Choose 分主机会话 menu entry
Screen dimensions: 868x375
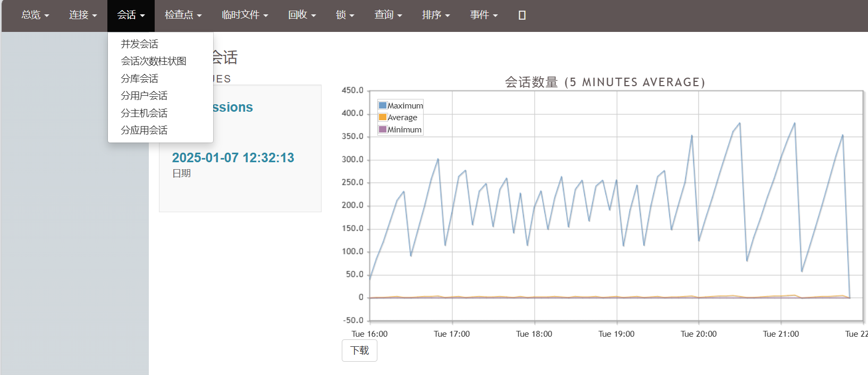(x=144, y=113)
